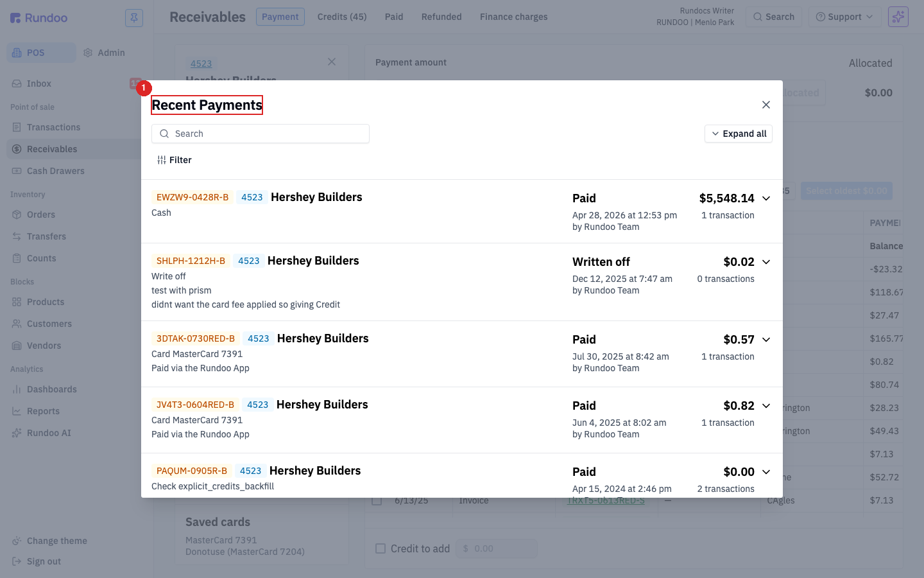Close the Recent Payments dialog
This screenshot has width=924, height=578.
[x=766, y=105]
